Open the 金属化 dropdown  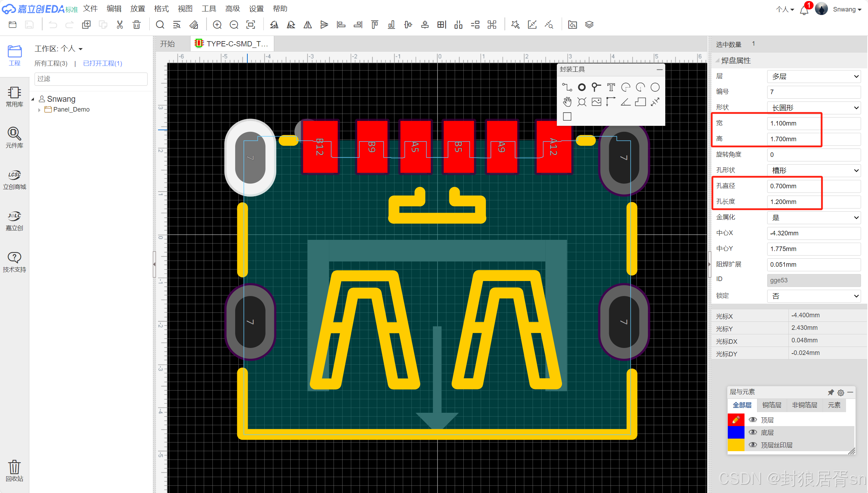(x=814, y=218)
